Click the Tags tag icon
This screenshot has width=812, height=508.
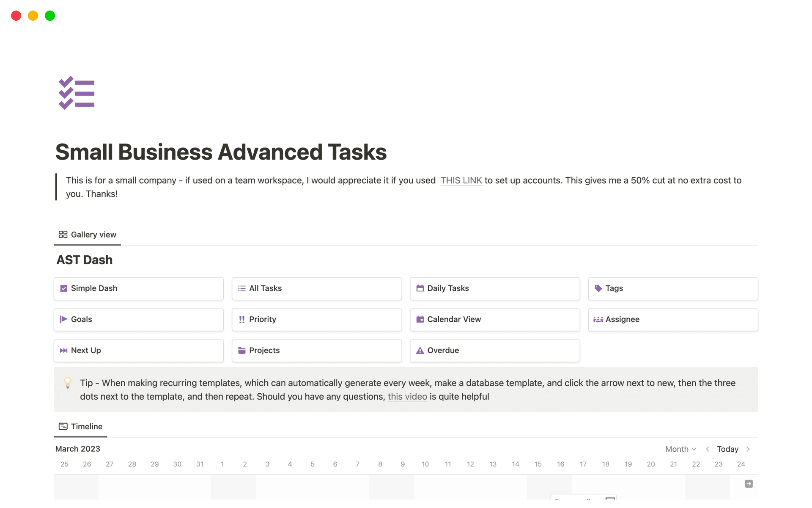click(x=598, y=288)
